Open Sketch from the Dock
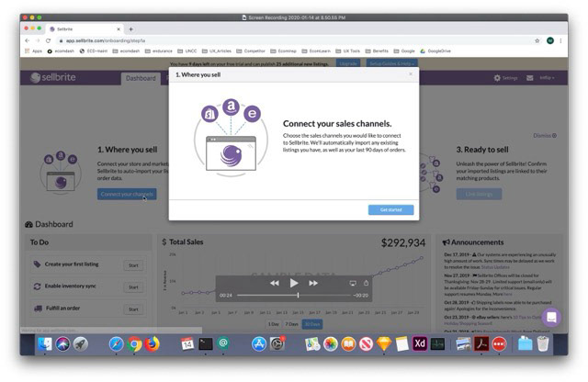The width and height of the screenshot is (588, 382). tap(384, 343)
